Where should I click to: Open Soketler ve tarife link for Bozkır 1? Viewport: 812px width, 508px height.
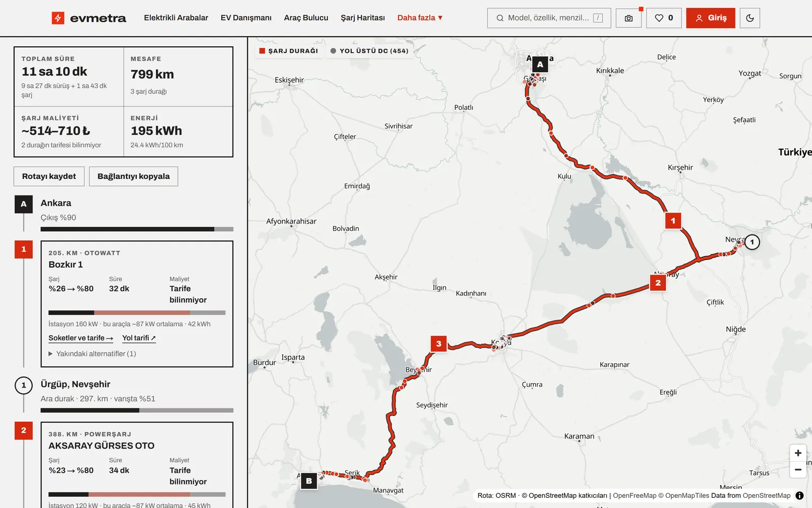81,338
